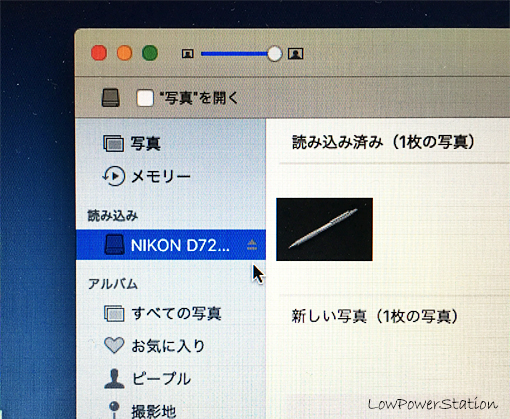Click the 読み込み sidebar section header
The height and width of the screenshot is (419, 510).
pyautogui.click(x=113, y=216)
